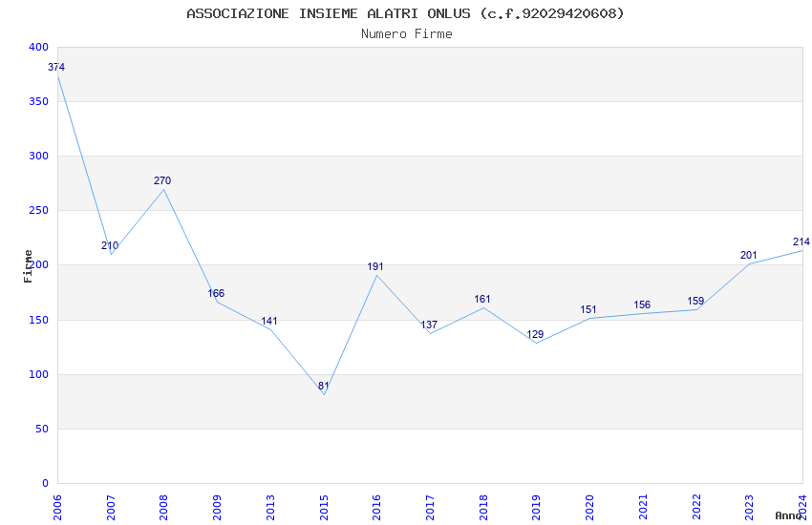Screen dimensions: 812x525
Task: Click the data label 81 for 2015
Action: point(323,386)
